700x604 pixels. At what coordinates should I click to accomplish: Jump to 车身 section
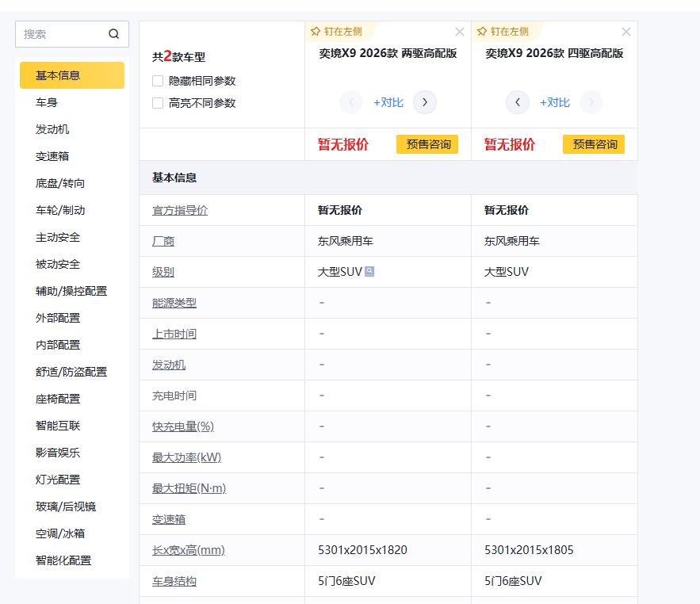[47, 103]
